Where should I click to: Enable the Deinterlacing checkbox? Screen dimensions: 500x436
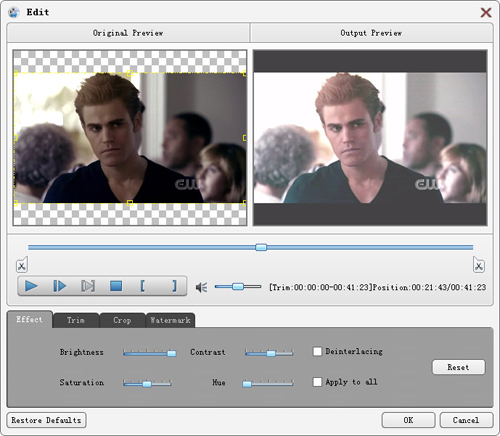[317, 351]
